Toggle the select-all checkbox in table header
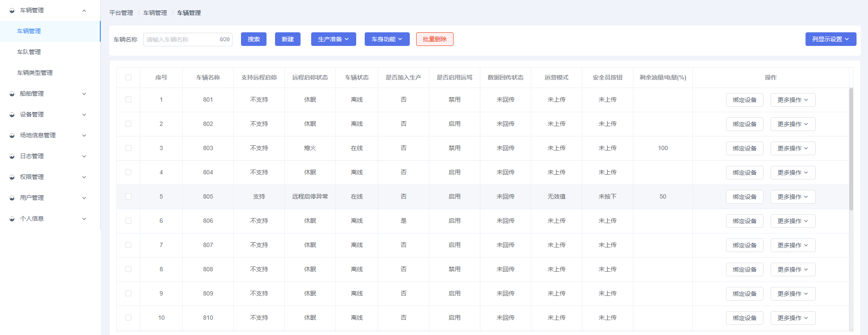The width and height of the screenshot is (868, 335). (128, 77)
